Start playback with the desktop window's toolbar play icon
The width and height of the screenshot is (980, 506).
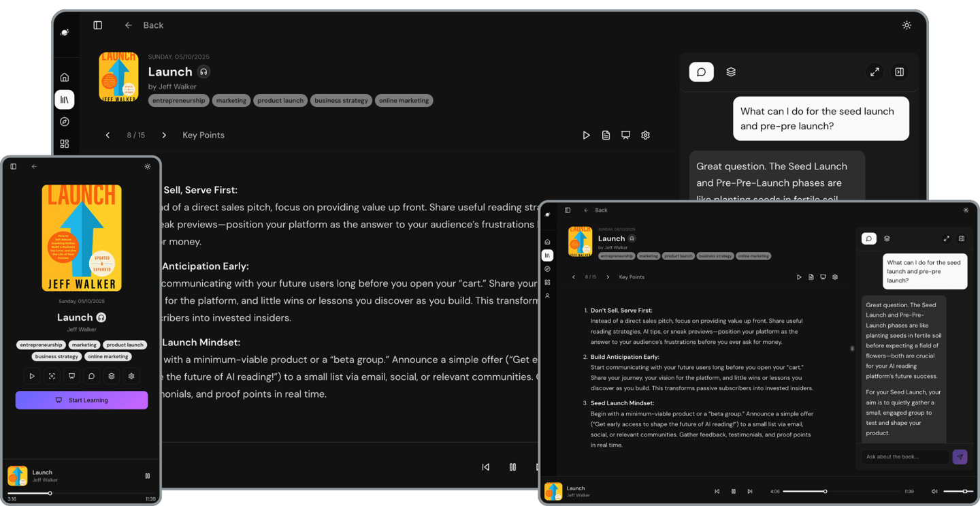click(x=586, y=135)
